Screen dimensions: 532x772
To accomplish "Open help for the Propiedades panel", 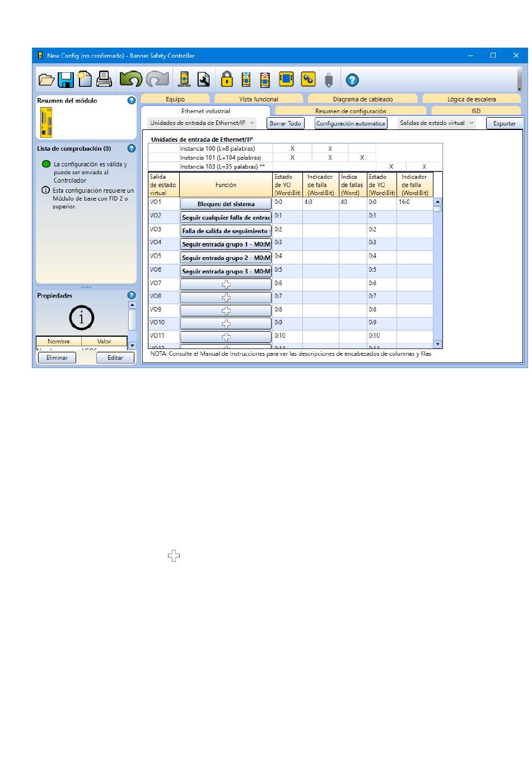I will click(132, 295).
